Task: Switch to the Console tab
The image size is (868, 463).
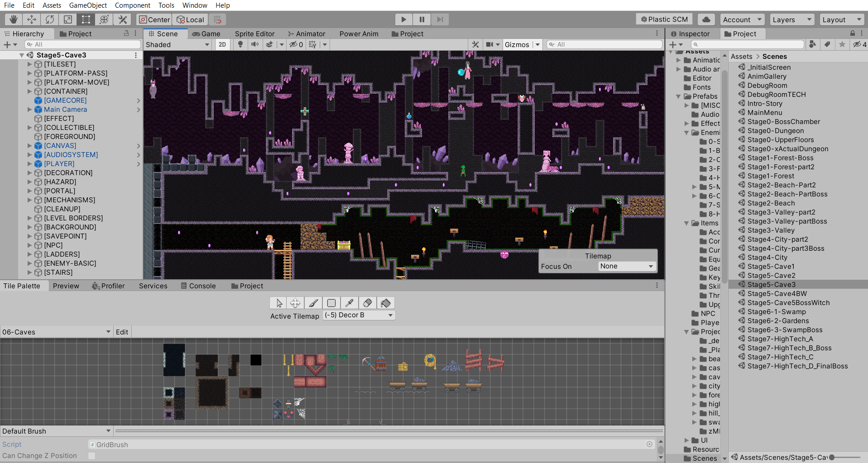Action: pos(198,286)
